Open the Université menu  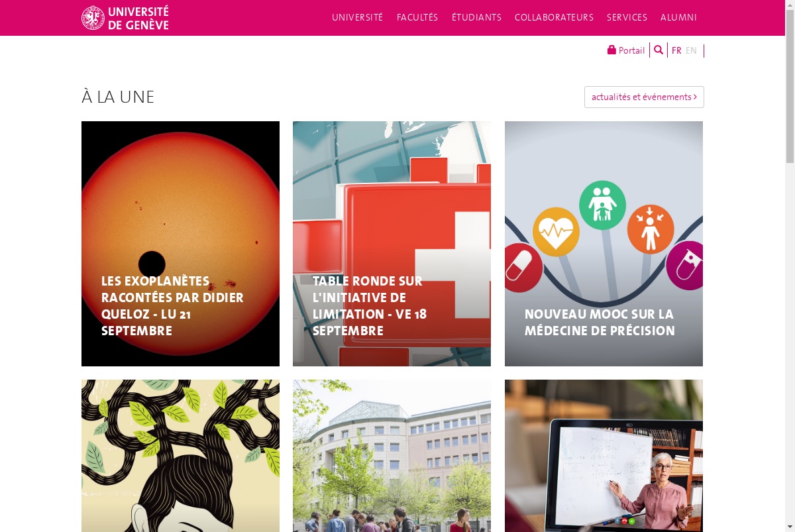358,18
